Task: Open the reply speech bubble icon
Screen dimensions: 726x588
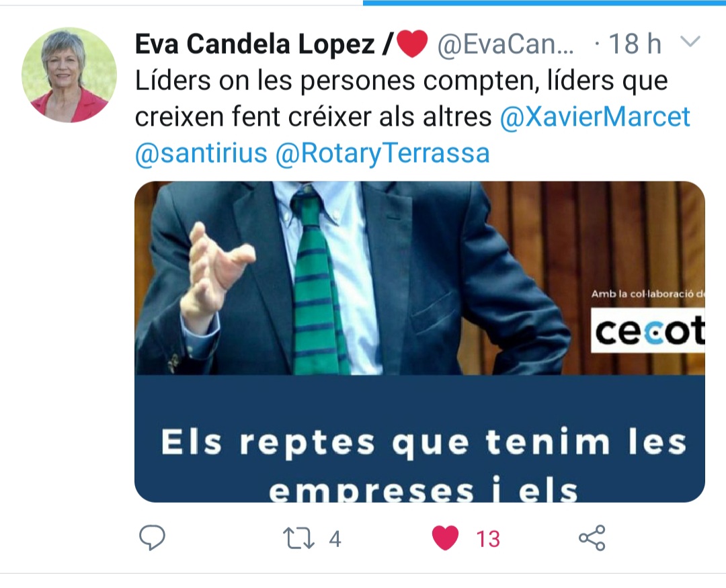Action: pos(152,538)
